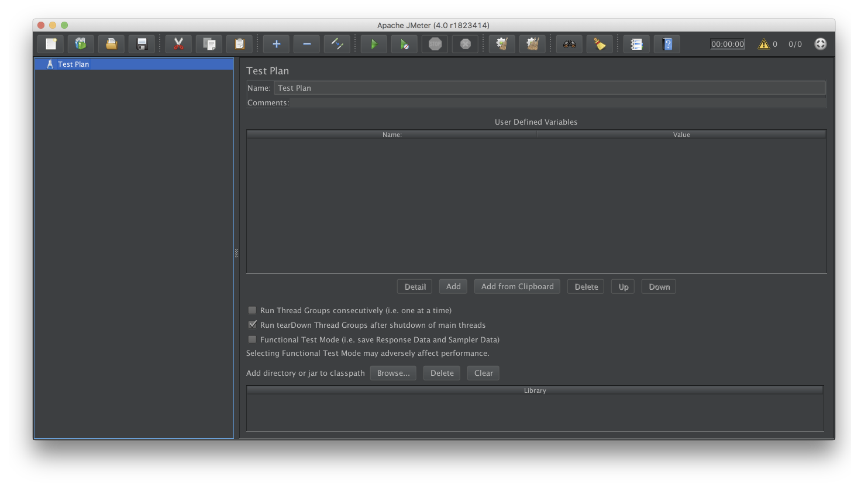
Task: Click the Name input field
Action: click(550, 88)
